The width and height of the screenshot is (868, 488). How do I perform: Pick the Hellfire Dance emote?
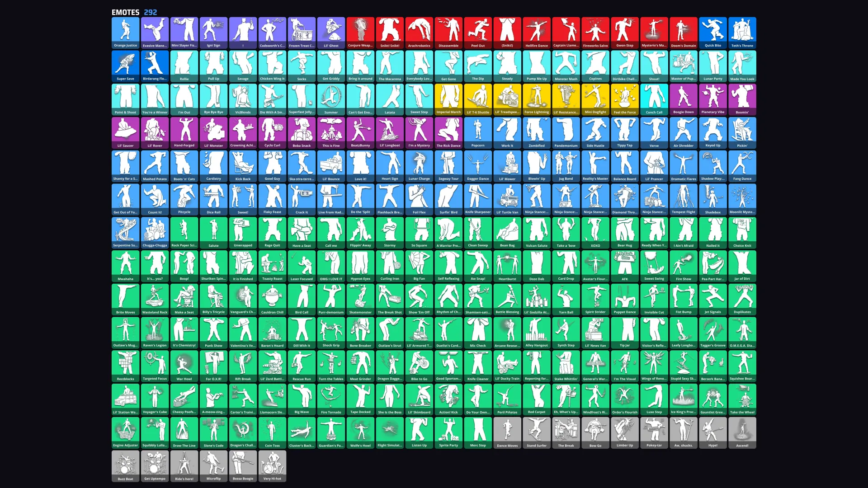[x=537, y=33]
